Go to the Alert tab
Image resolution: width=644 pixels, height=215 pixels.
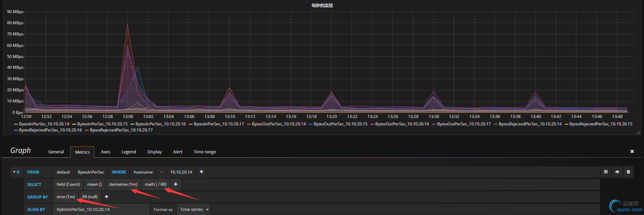(178, 152)
